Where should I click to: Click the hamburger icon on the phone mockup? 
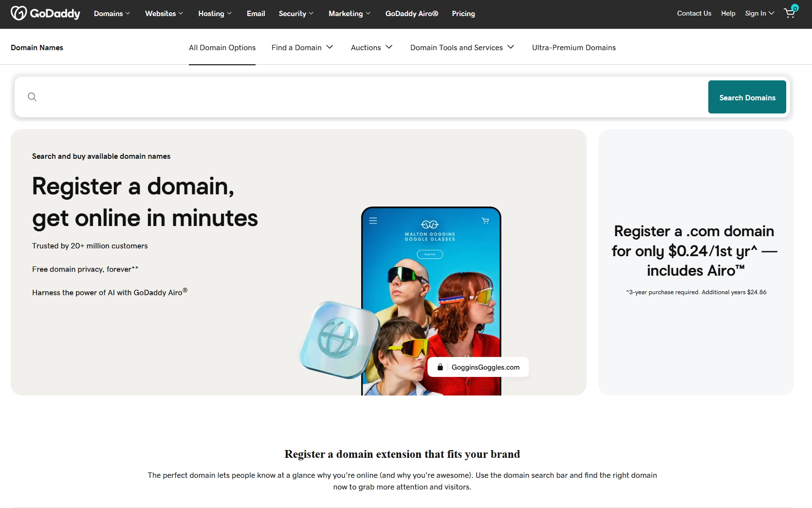tap(373, 221)
